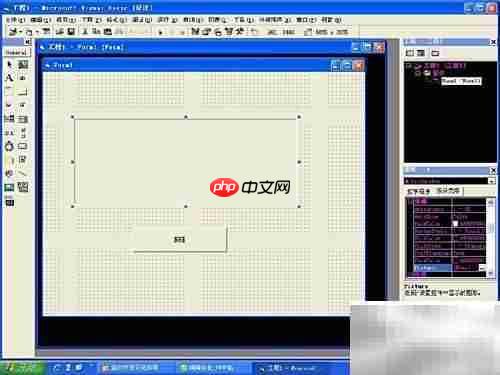Viewport: 500px width, 375px height.
Task: Switch to categorized tab in Properties window
Action: (x=448, y=191)
